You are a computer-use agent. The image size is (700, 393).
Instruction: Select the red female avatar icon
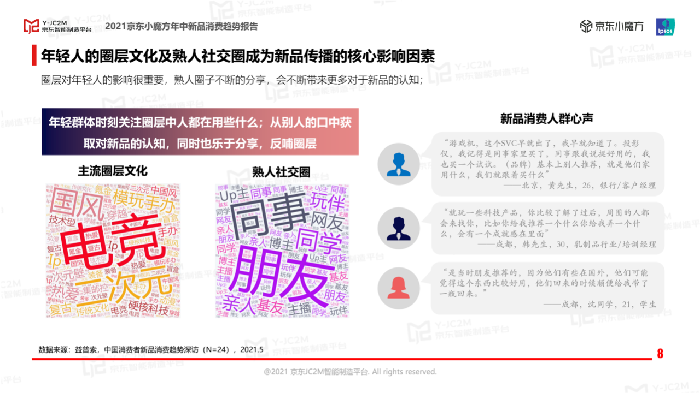click(x=398, y=288)
